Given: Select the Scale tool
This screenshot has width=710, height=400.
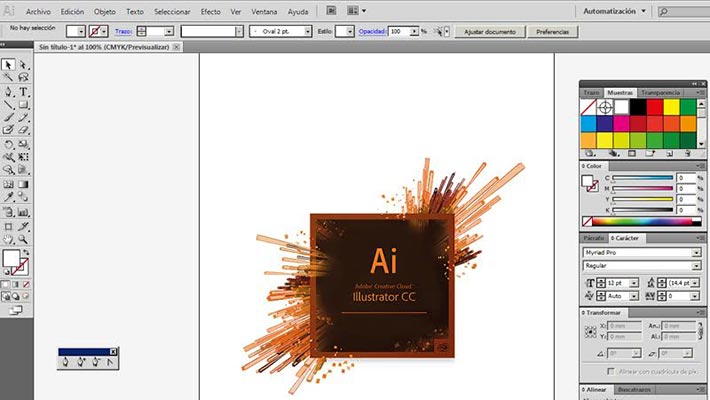Looking at the screenshot, I should coord(23,145).
